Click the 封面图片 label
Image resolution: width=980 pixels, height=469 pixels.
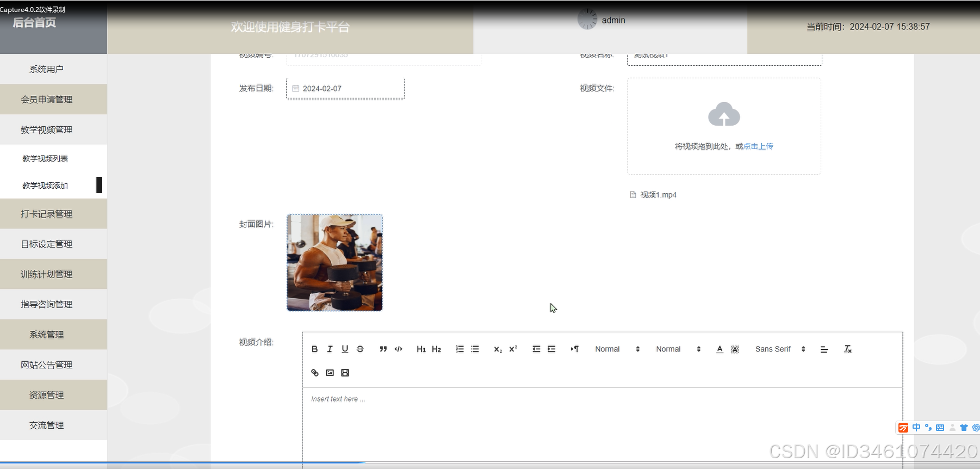pos(256,224)
